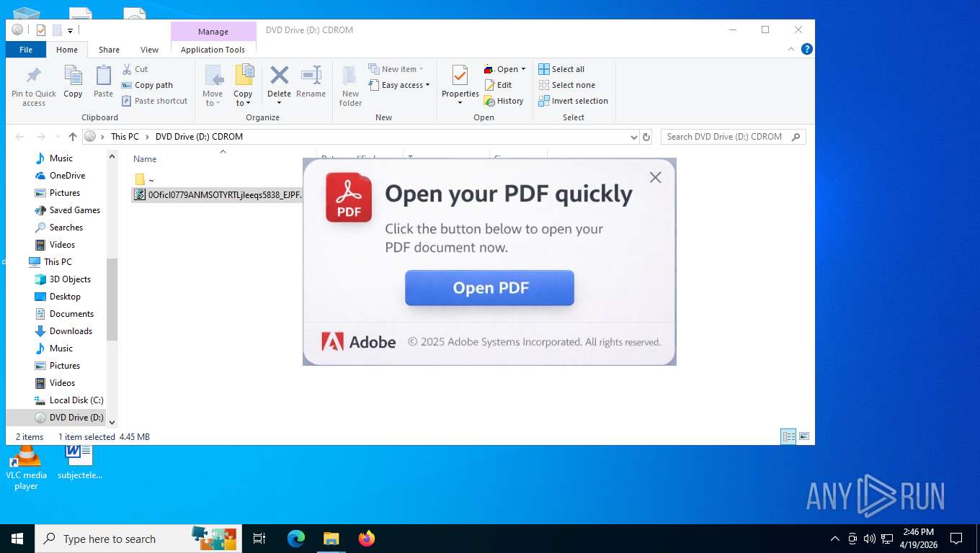Click the Properties checkmark icon
Viewport: 980px width, 553px height.
coord(460,75)
